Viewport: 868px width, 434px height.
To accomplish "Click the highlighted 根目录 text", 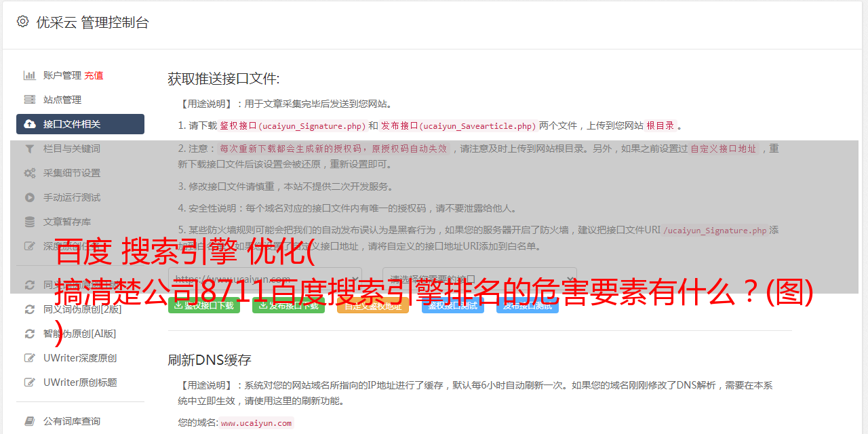I will [660, 125].
